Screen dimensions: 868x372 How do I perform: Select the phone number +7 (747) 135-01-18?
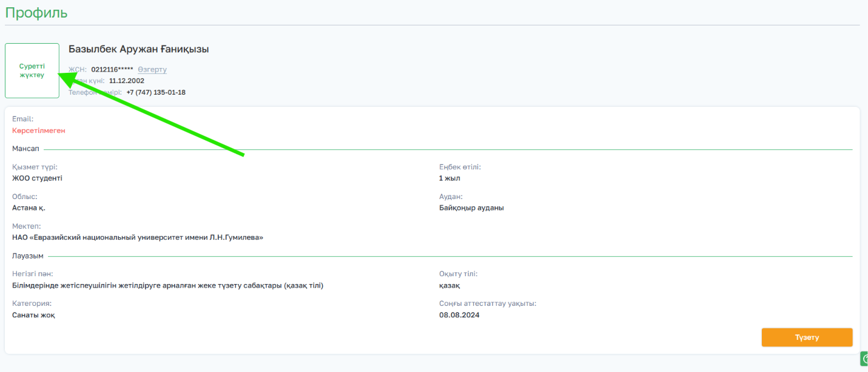[x=156, y=92]
